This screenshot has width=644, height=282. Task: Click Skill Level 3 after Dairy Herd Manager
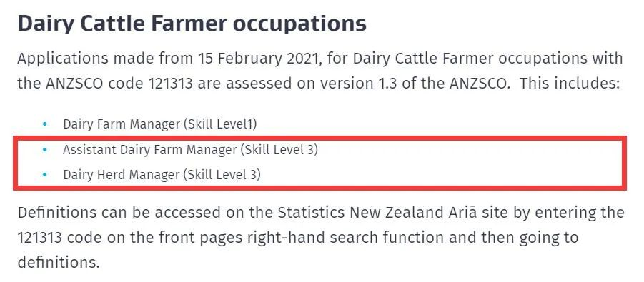click(x=222, y=176)
